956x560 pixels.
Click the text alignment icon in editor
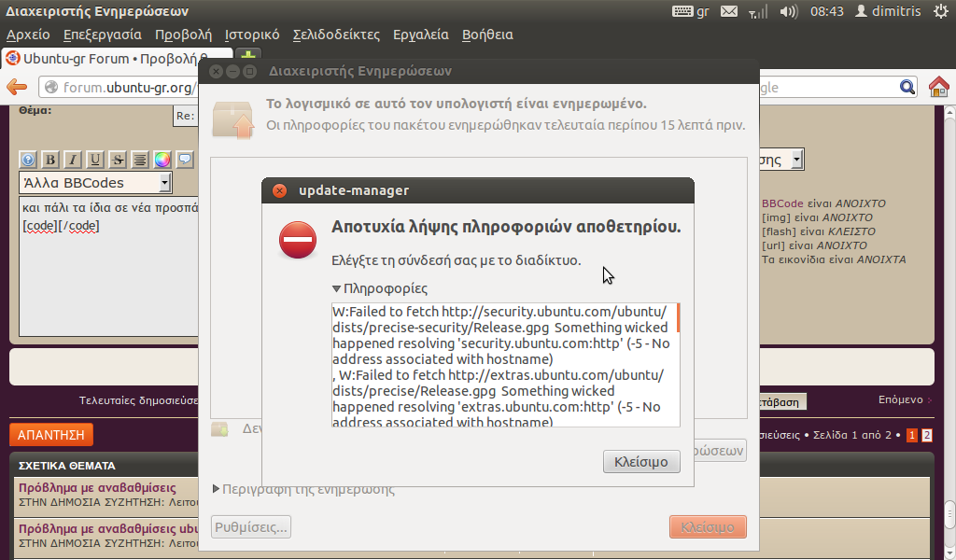point(139,160)
